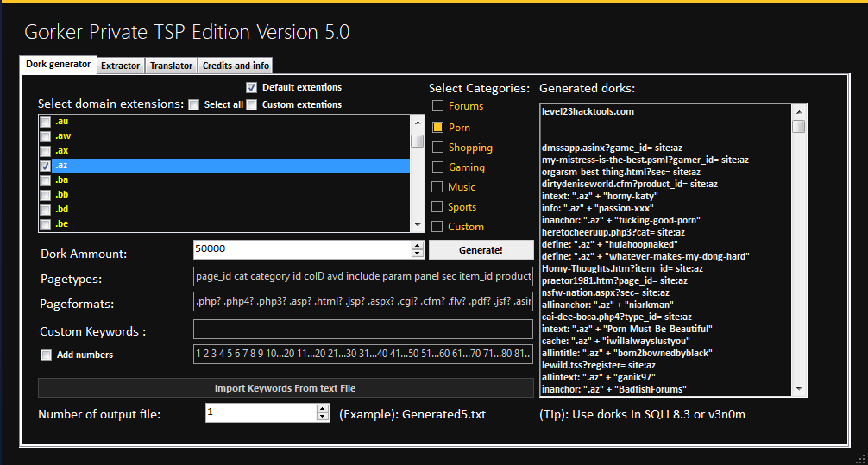
Task: Uncheck the .az domain extension
Action: point(46,166)
